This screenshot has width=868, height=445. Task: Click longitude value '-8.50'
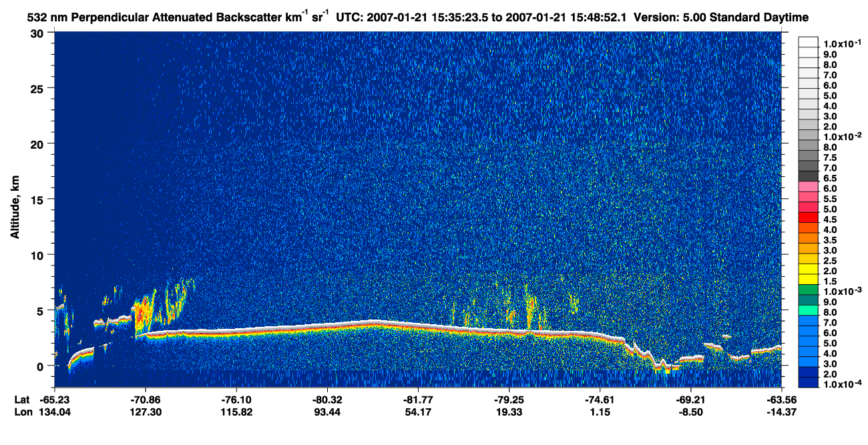tap(690, 412)
